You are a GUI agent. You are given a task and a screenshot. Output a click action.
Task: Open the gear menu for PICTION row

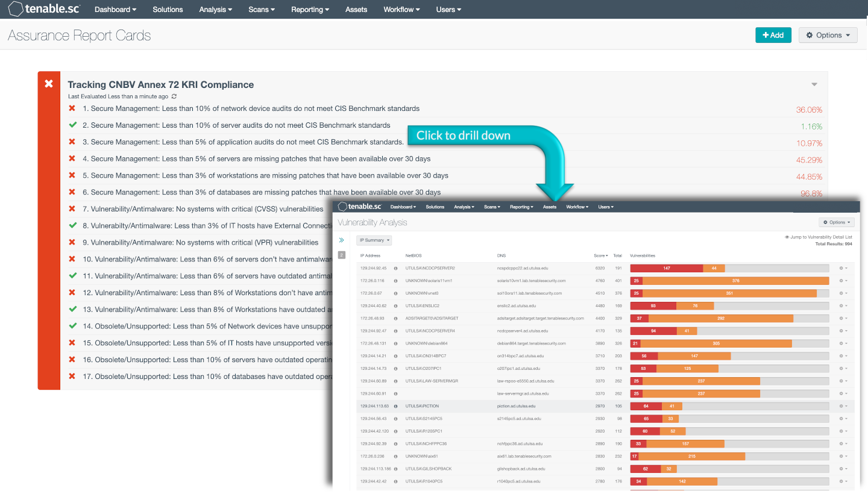(x=844, y=406)
